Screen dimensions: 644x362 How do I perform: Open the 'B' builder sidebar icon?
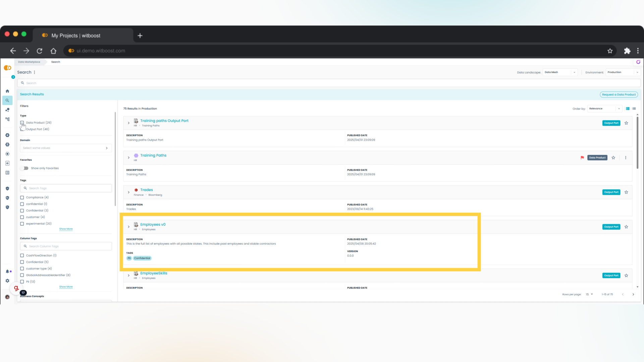click(x=7, y=145)
